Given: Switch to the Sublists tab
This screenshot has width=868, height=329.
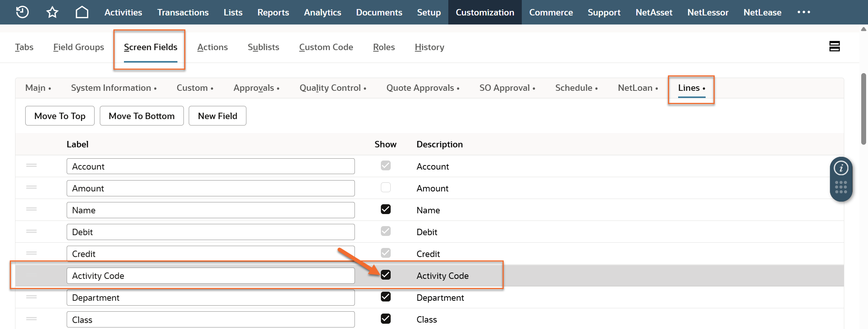Looking at the screenshot, I should (x=263, y=47).
